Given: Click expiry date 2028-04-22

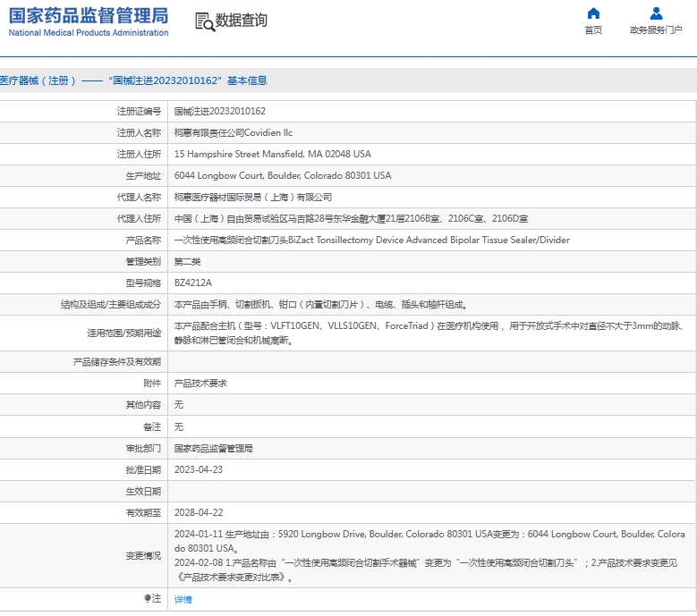Looking at the screenshot, I should click(x=199, y=513).
